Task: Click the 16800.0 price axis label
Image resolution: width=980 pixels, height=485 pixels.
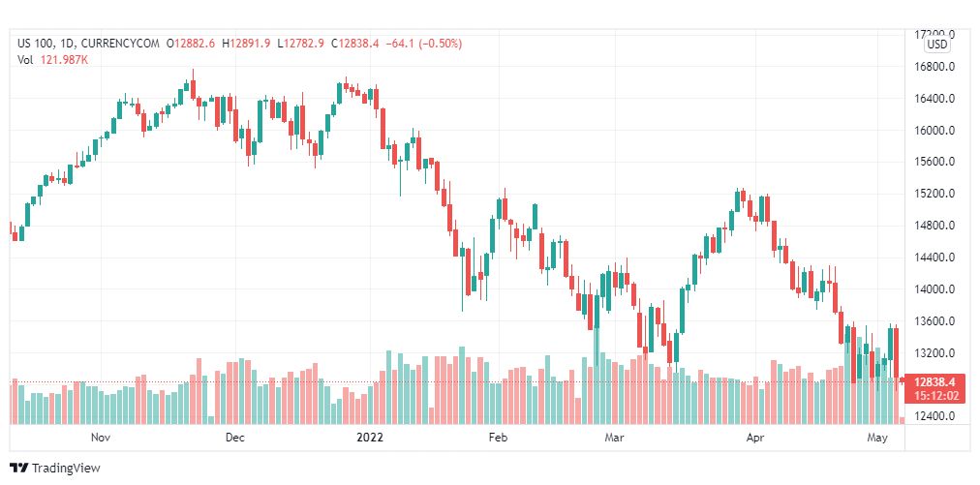Action: (x=935, y=67)
